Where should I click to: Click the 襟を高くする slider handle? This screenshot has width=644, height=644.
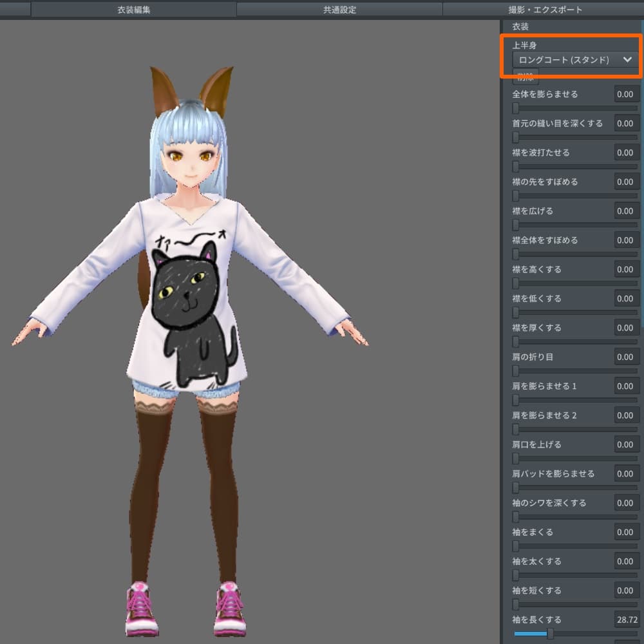(516, 283)
